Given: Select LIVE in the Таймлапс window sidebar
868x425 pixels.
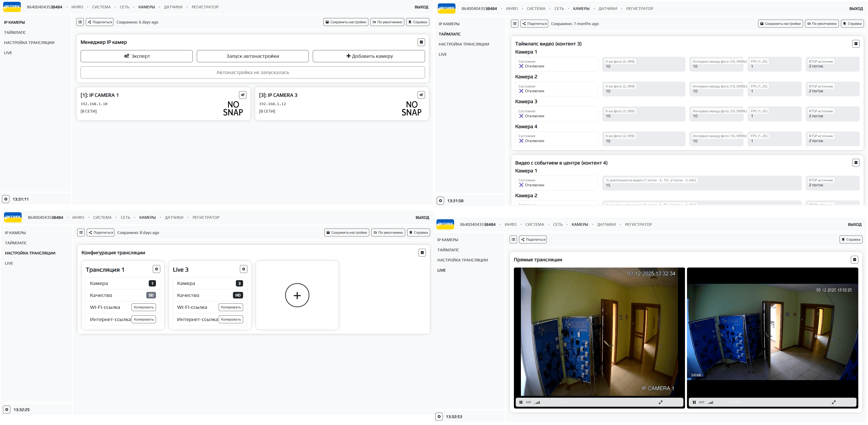Looking at the screenshot, I should (443, 54).
